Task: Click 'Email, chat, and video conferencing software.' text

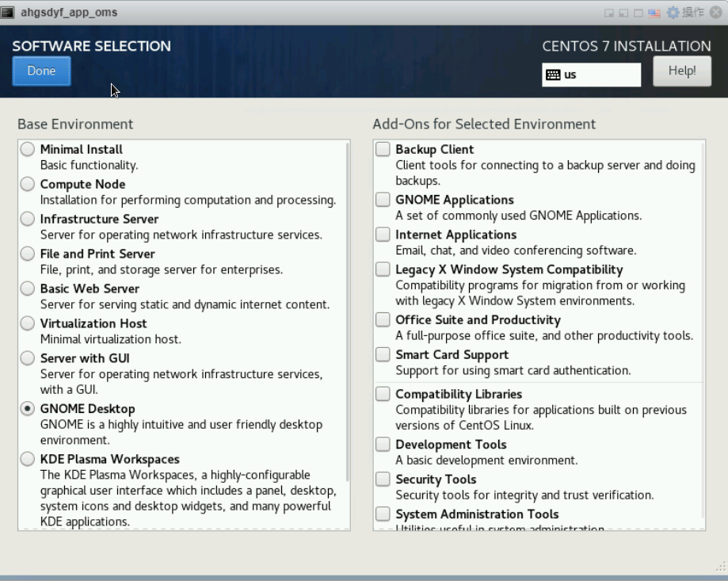Action: coord(516,250)
